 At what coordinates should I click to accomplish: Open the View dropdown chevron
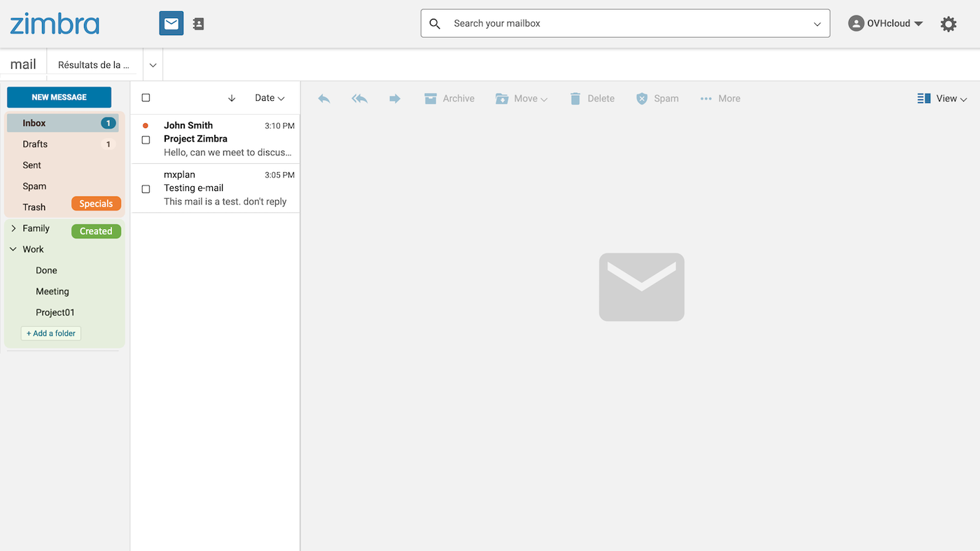pos(964,99)
